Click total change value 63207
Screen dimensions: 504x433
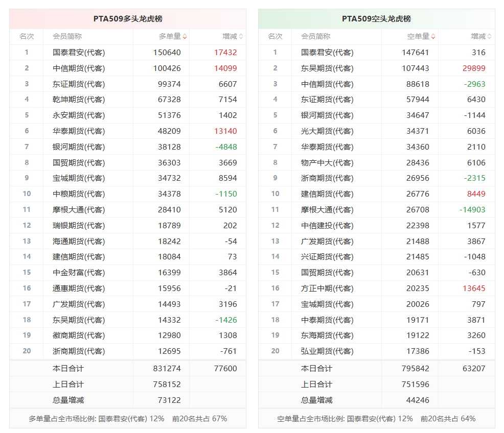click(474, 369)
